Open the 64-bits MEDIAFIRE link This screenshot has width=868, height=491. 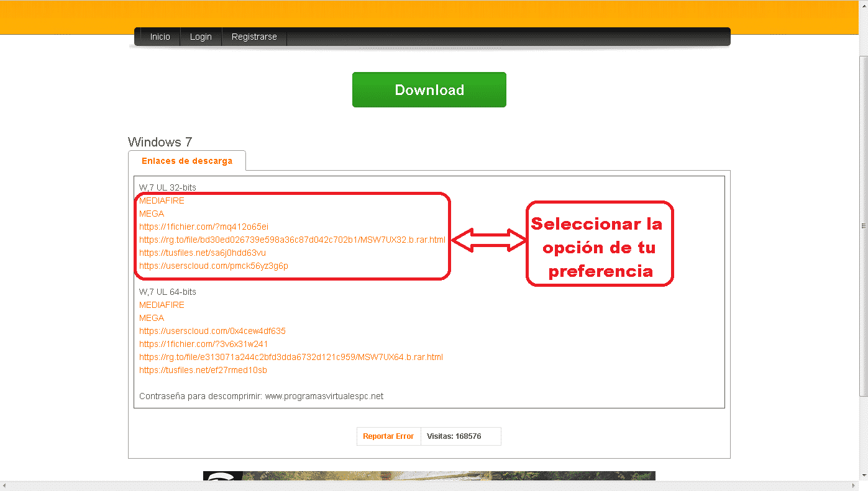(162, 305)
